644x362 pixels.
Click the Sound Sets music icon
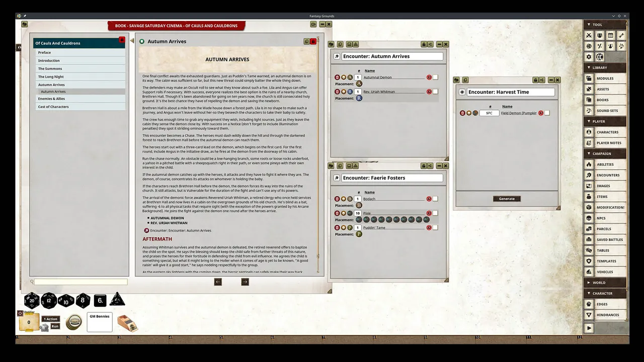(x=589, y=111)
